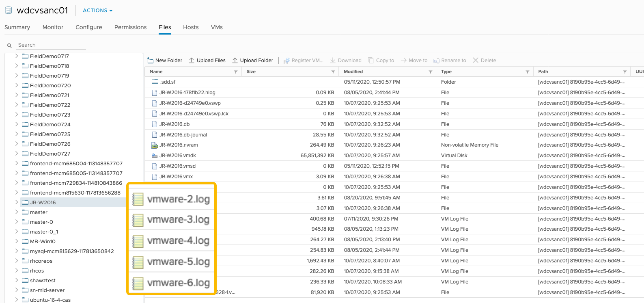Click the Upload Folder arrow icon

point(235,60)
